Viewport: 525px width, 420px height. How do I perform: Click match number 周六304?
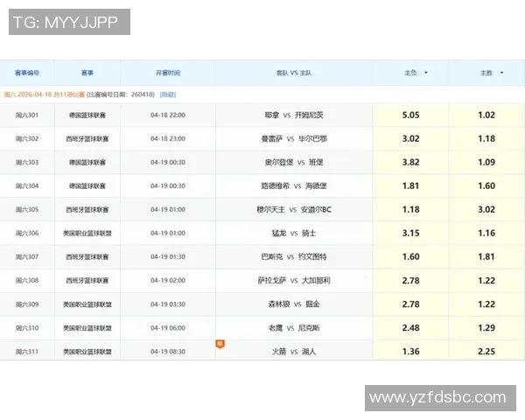[x=27, y=185]
